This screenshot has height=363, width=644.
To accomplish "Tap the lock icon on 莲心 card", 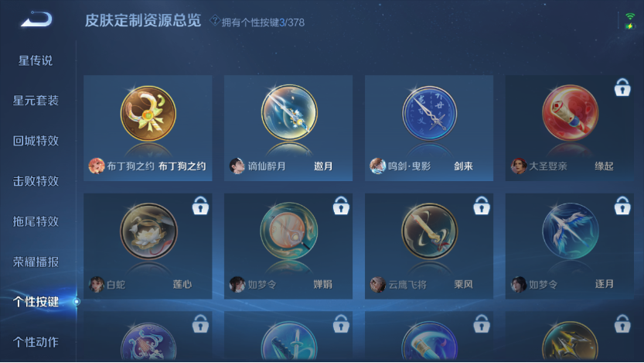I will (200, 205).
